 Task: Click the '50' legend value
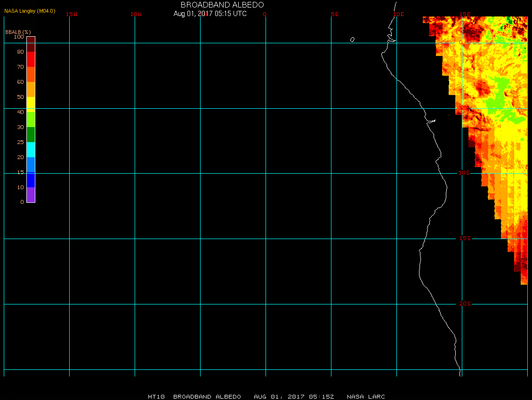[21, 97]
